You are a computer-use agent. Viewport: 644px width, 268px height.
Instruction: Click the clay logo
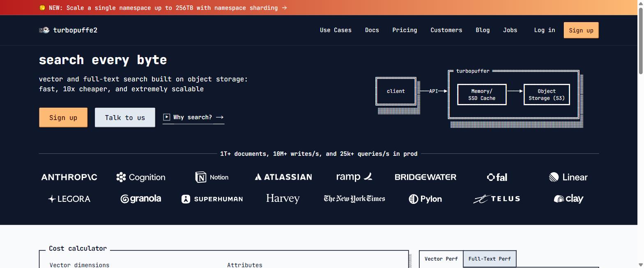click(x=568, y=199)
